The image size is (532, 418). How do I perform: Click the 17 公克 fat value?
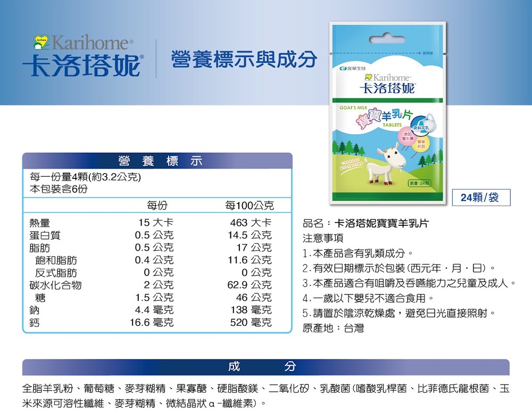[x=254, y=248]
